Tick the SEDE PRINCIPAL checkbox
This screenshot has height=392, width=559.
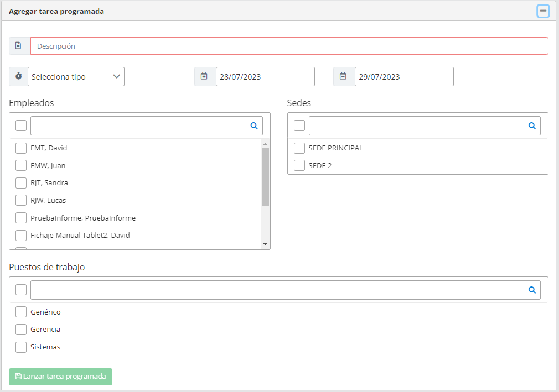pyautogui.click(x=299, y=148)
